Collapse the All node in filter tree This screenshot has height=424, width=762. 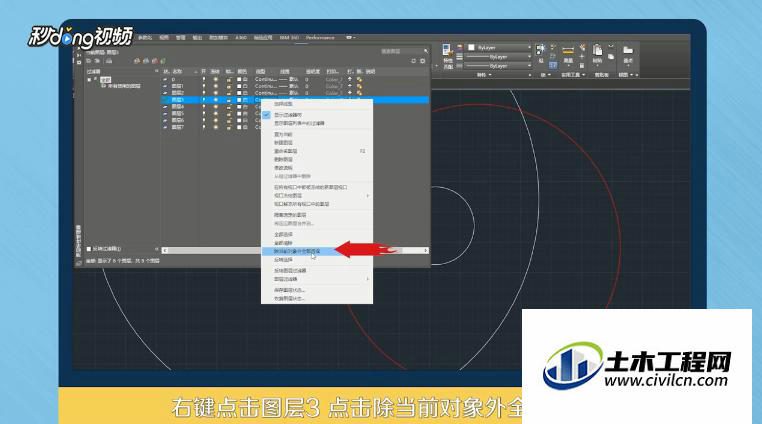click(89, 79)
